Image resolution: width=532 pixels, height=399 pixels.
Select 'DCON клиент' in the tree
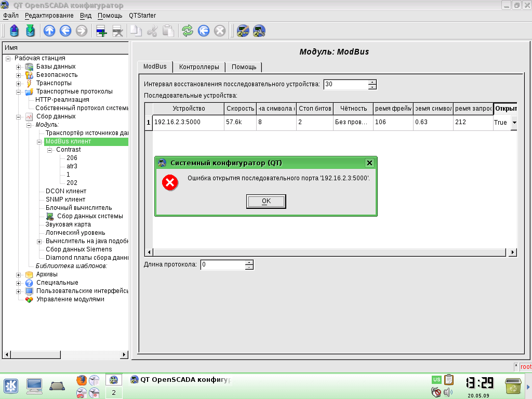click(66, 191)
